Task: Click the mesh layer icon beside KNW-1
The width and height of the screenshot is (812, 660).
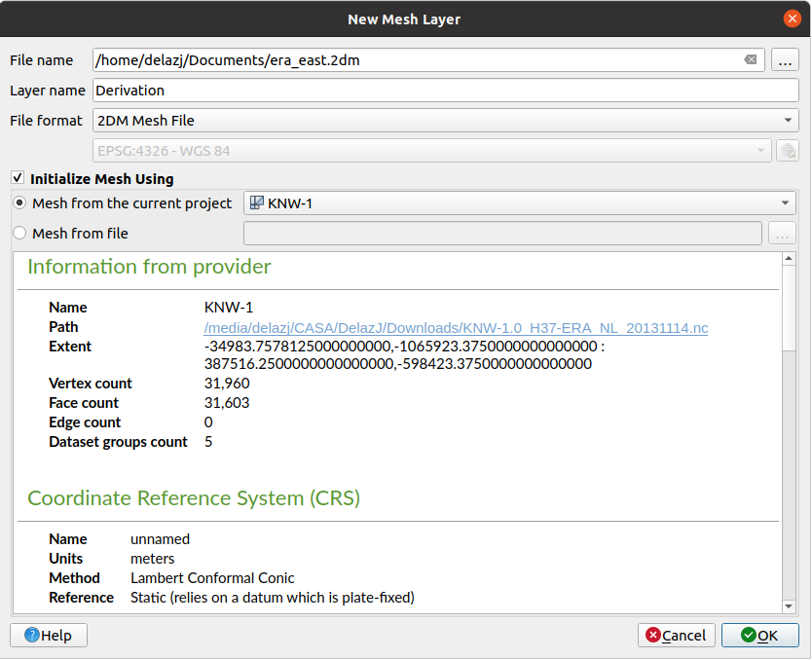Action: [257, 203]
